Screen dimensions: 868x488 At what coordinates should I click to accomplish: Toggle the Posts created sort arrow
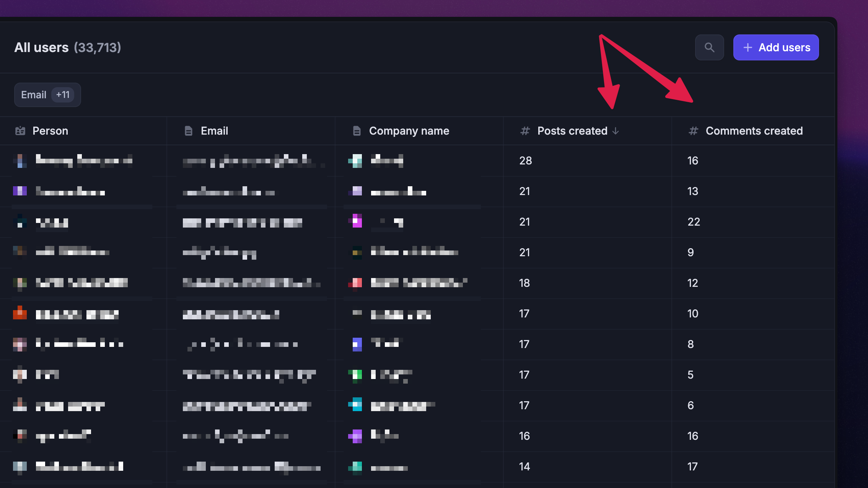click(x=616, y=131)
